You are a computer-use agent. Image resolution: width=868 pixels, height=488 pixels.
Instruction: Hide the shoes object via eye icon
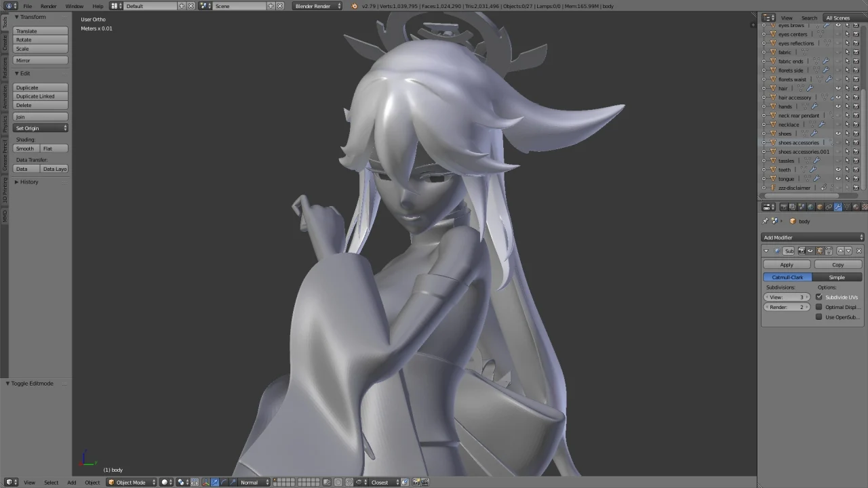[x=838, y=134]
